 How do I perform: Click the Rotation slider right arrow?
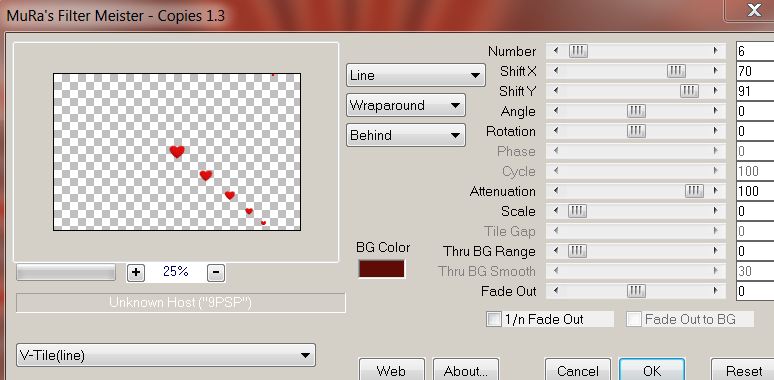click(715, 131)
